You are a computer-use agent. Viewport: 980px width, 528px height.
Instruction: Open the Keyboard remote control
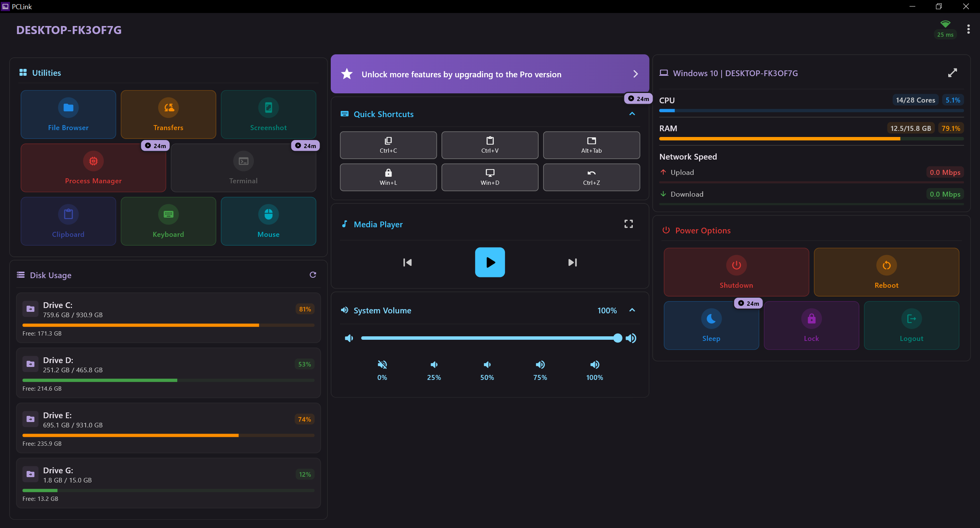click(168, 221)
